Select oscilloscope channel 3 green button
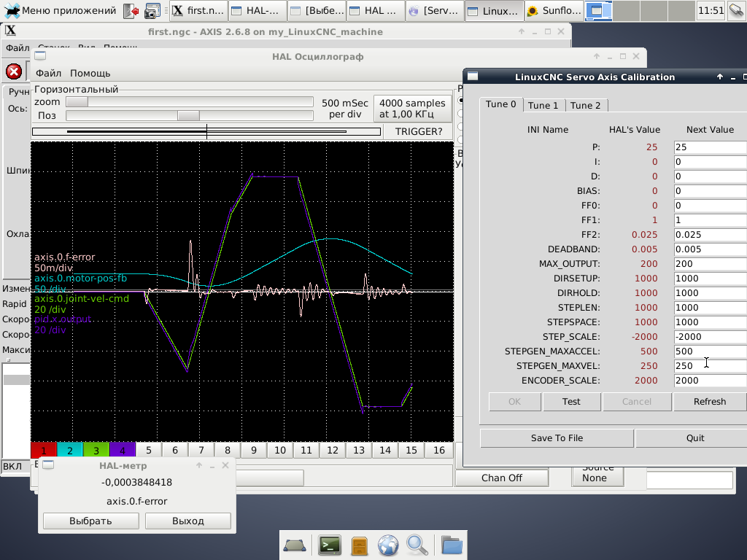This screenshot has height=560, width=747. click(96, 451)
